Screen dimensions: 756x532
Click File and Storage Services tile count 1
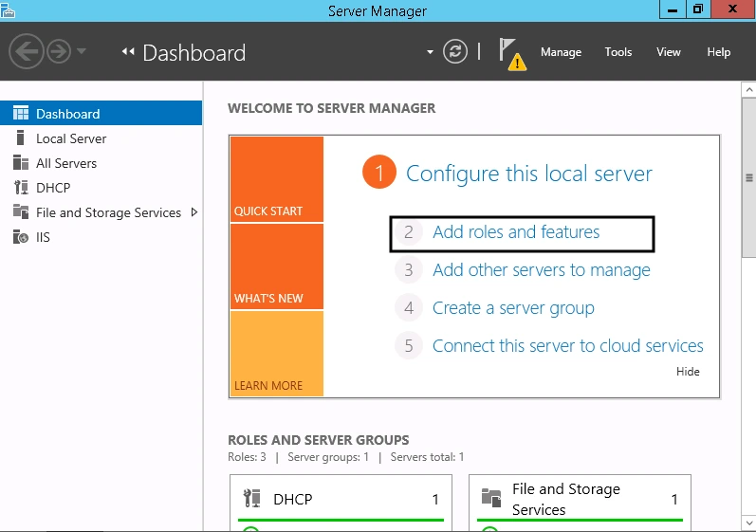(674, 500)
